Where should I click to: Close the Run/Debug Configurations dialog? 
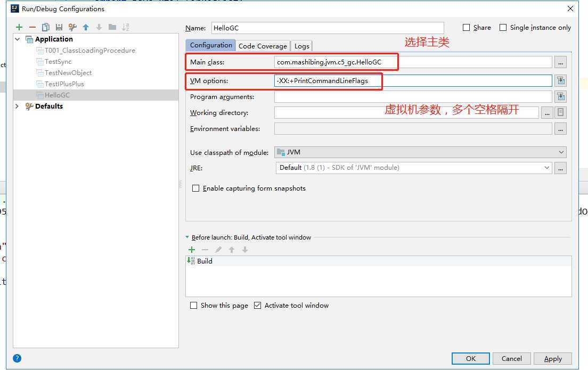pyautogui.click(x=570, y=8)
